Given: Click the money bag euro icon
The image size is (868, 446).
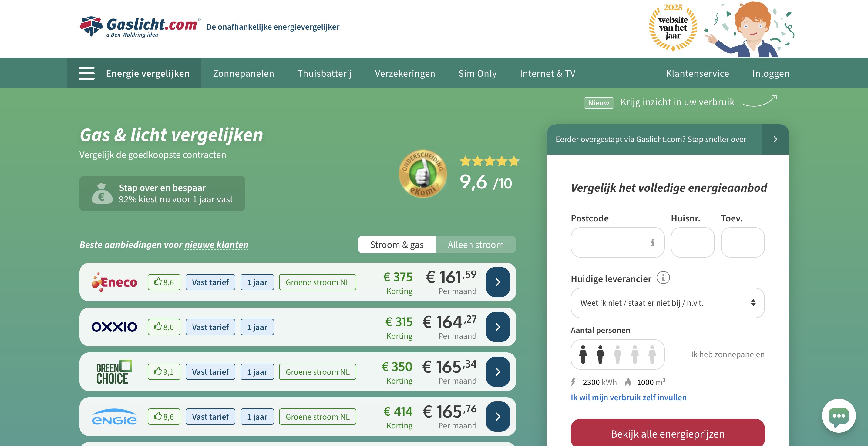Looking at the screenshot, I should tap(102, 194).
